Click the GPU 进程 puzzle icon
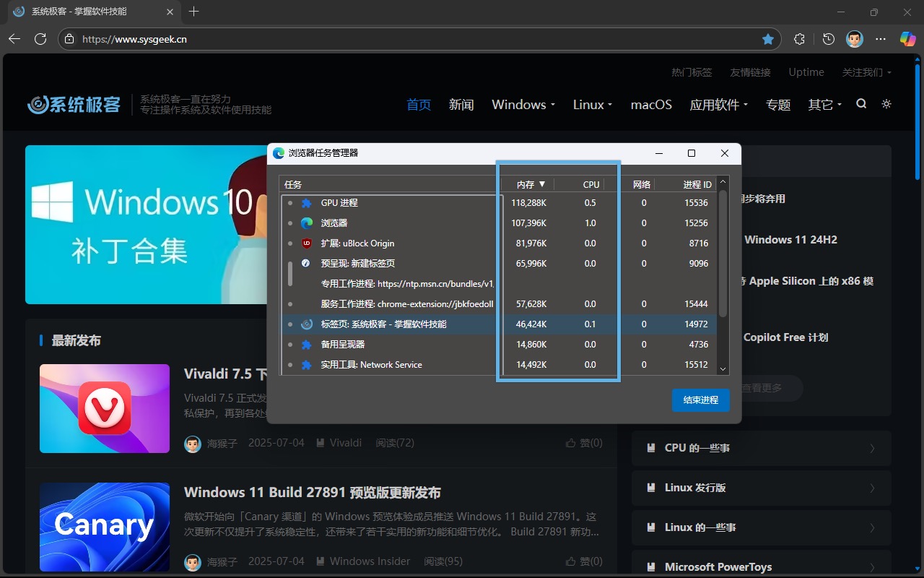 tap(306, 203)
